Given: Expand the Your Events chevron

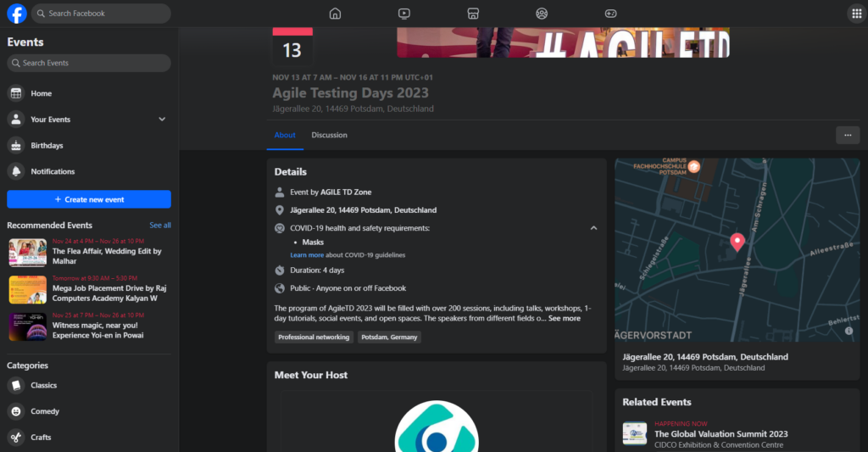Looking at the screenshot, I should [162, 120].
